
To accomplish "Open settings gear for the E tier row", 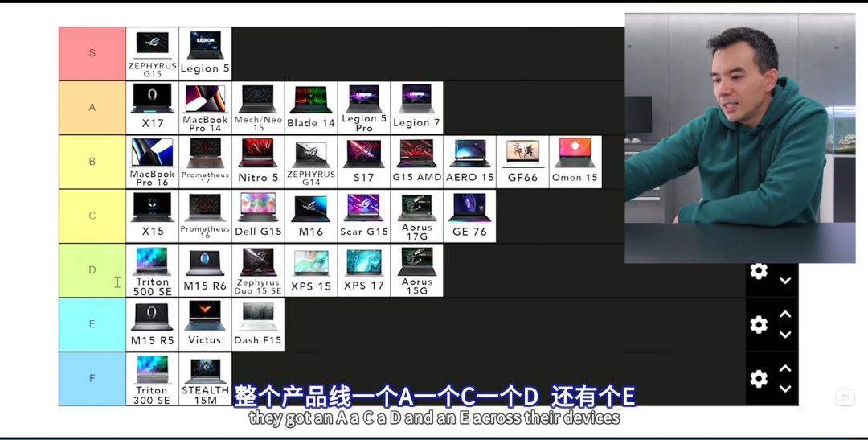I will pyautogui.click(x=759, y=325).
